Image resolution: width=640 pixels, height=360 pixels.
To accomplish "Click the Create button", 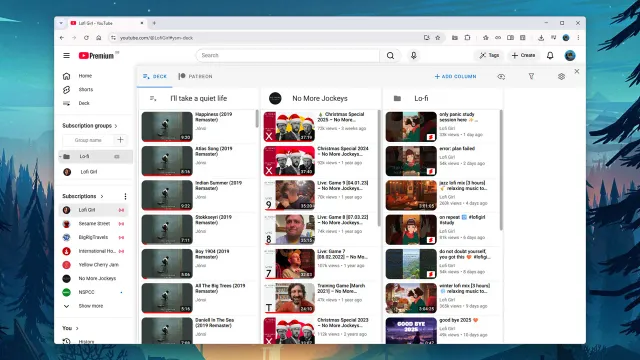I will pyautogui.click(x=523, y=56).
